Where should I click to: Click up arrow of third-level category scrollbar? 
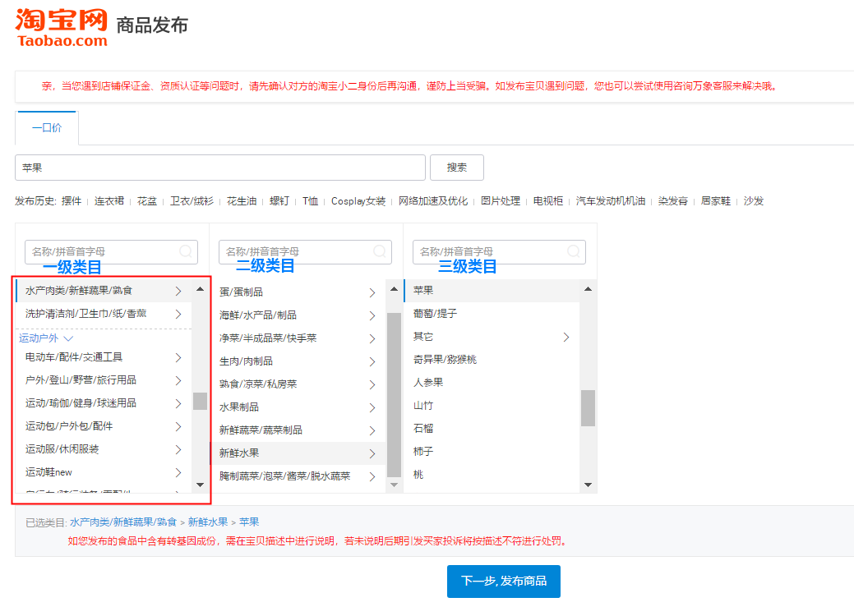point(588,289)
